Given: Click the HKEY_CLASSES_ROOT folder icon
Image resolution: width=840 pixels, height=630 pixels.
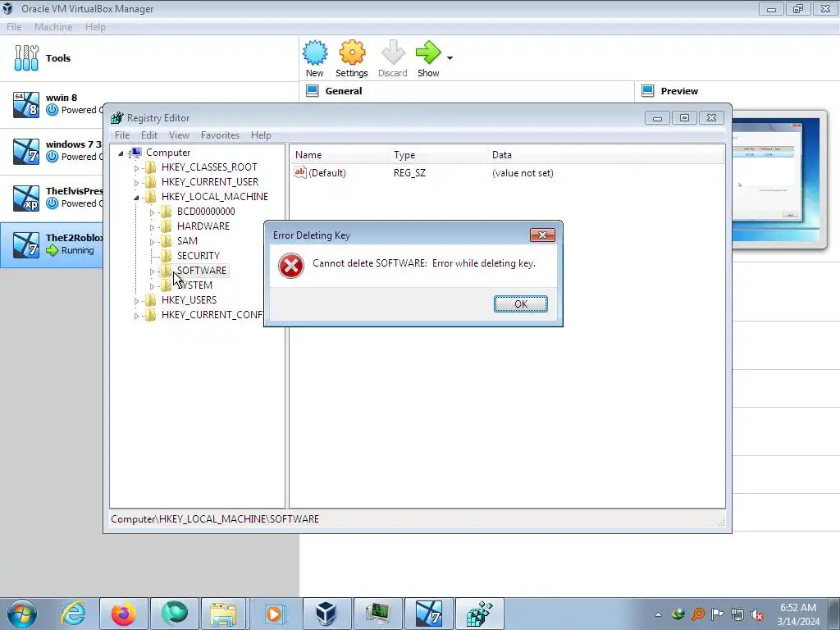Looking at the screenshot, I should pyautogui.click(x=151, y=167).
